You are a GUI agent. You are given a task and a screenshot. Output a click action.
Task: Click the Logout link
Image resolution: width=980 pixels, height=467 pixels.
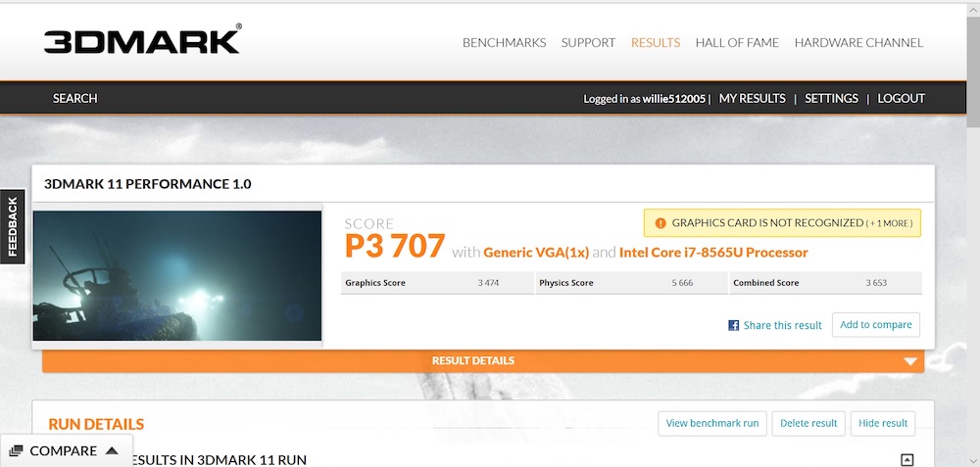(901, 98)
